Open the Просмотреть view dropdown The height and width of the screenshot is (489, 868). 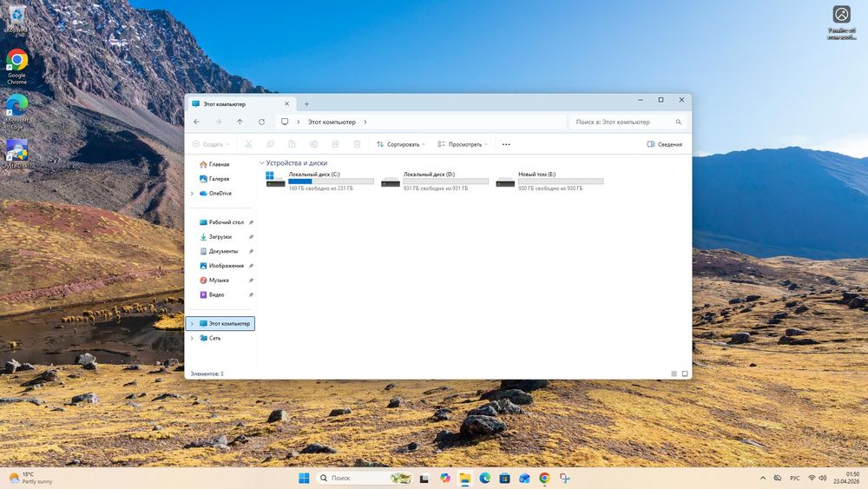pos(463,144)
